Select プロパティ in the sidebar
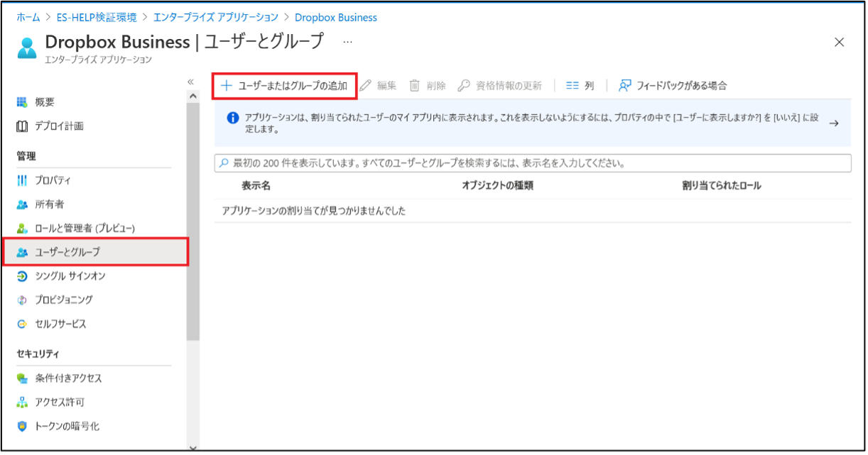The height and width of the screenshot is (455, 868). coord(53,180)
